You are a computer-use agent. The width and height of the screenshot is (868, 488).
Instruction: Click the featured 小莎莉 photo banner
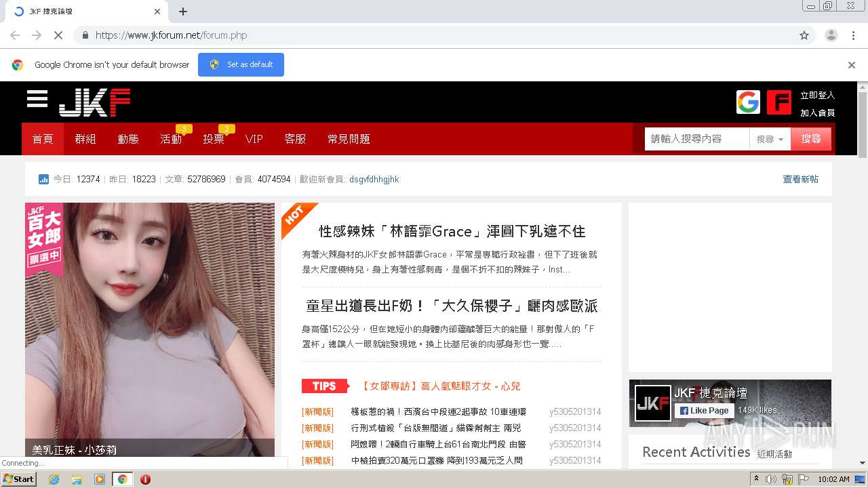(150, 329)
